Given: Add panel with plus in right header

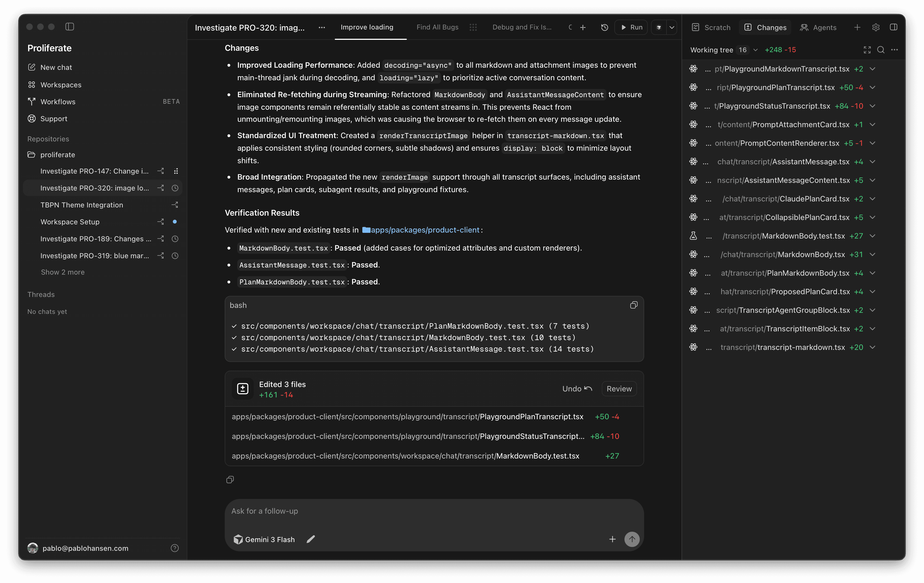Looking at the screenshot, I should tap(857, 27).
